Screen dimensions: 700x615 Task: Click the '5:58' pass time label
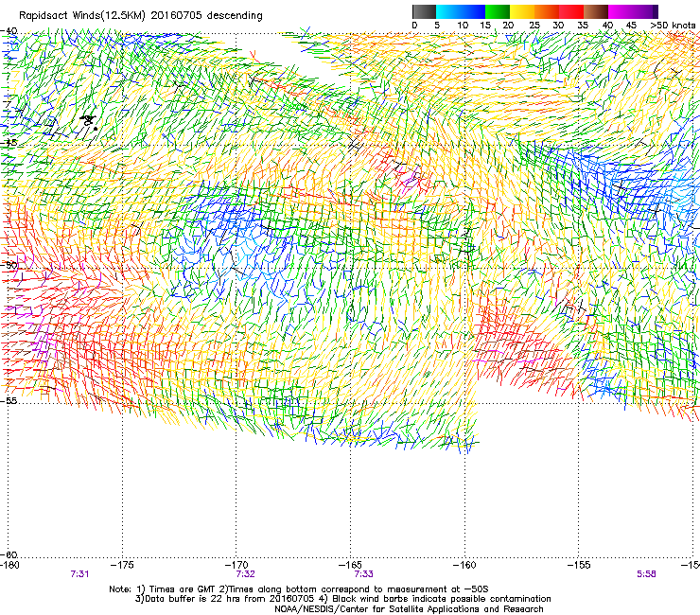(646, 574)
